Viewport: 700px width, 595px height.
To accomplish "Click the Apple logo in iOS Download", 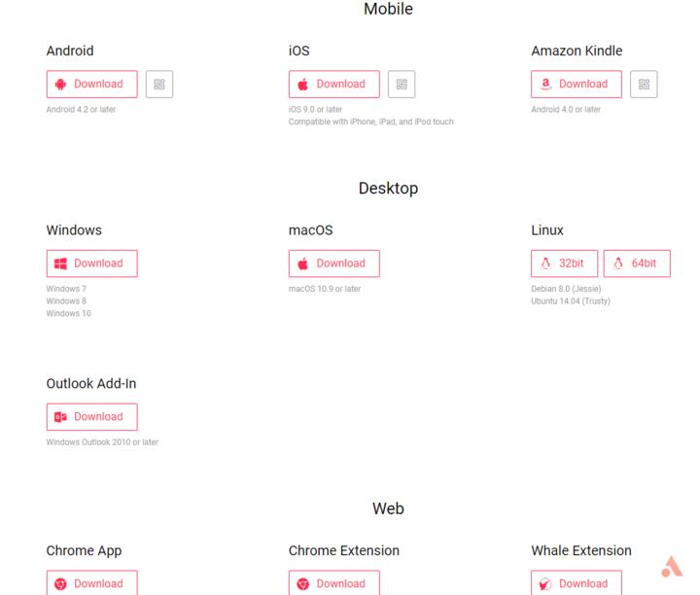I will coord(303,84).
